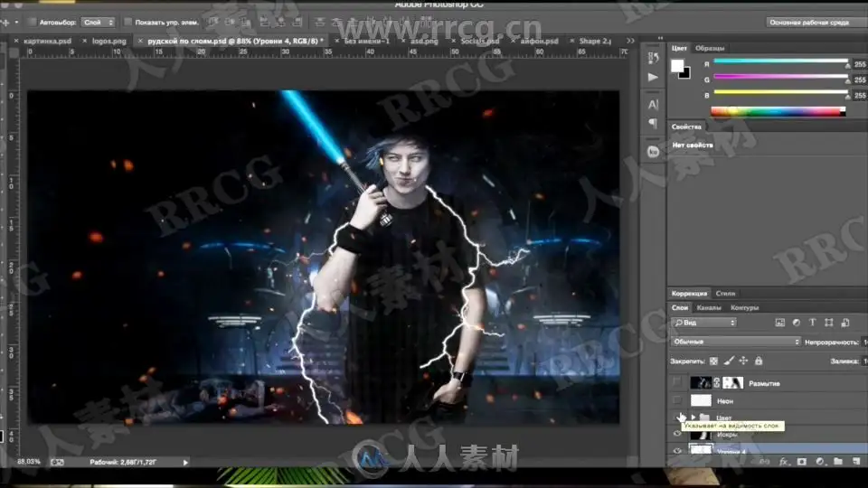
Task: Collapse panels double-arrow icon
Action: (x=660, y=38)
